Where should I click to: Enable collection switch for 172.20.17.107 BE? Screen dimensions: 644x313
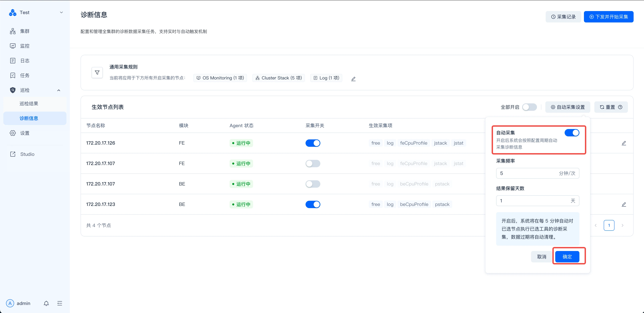click(x=313, y=184)
